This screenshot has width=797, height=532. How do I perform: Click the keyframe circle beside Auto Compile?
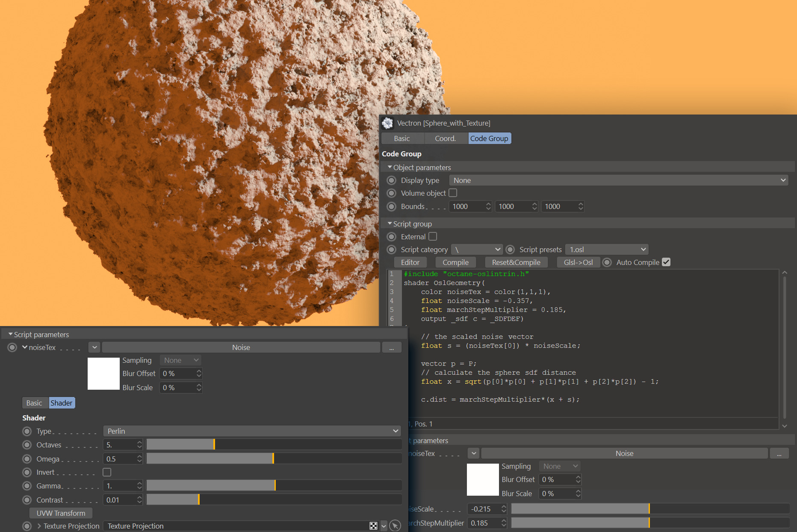tap(607, 262)
